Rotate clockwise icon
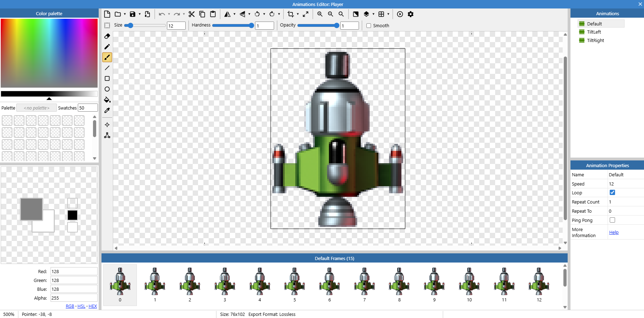The height and width of the screenshot is (318, 644). pos(272,14)
